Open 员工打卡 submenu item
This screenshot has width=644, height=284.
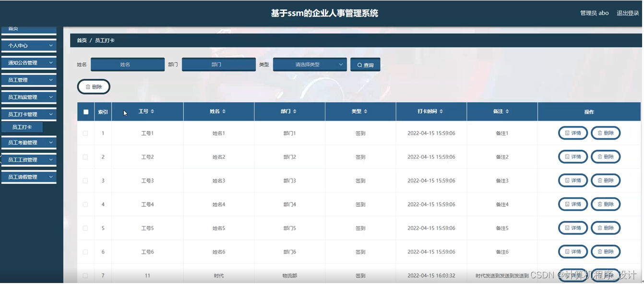point(22,127)
